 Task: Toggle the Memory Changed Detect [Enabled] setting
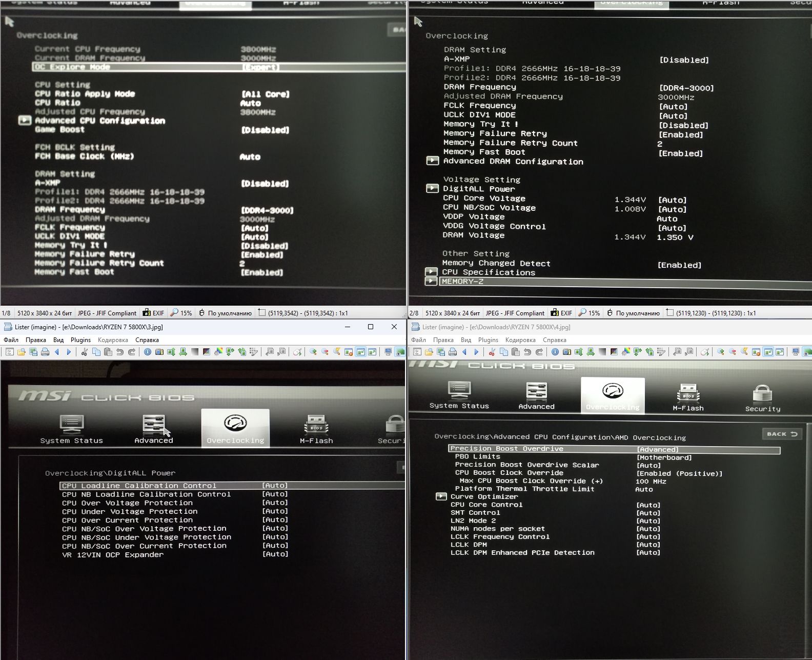pyautogui.click(x=680, y=265)
